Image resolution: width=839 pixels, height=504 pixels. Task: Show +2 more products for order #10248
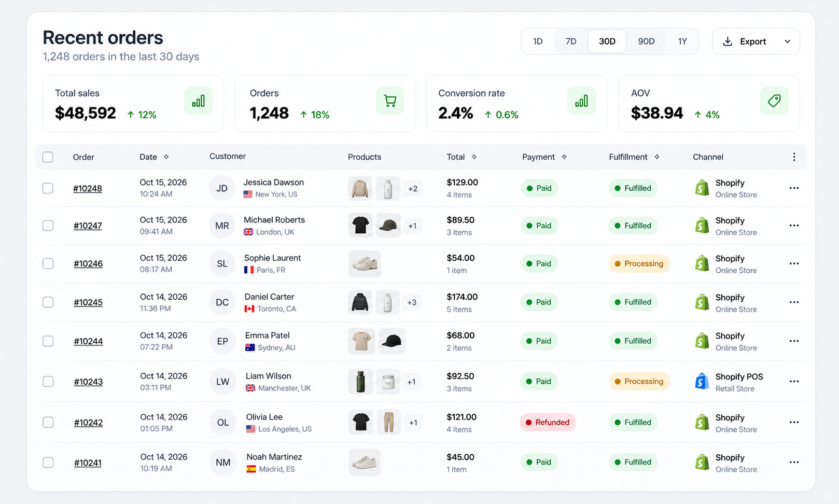point(413,189)
